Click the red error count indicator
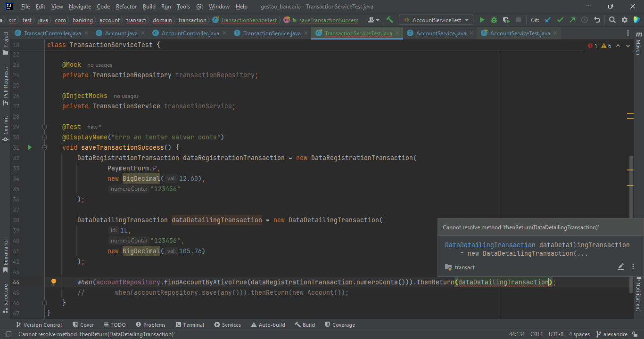The image size is (644, 339). pyautogui.click(x=593, y=46)
